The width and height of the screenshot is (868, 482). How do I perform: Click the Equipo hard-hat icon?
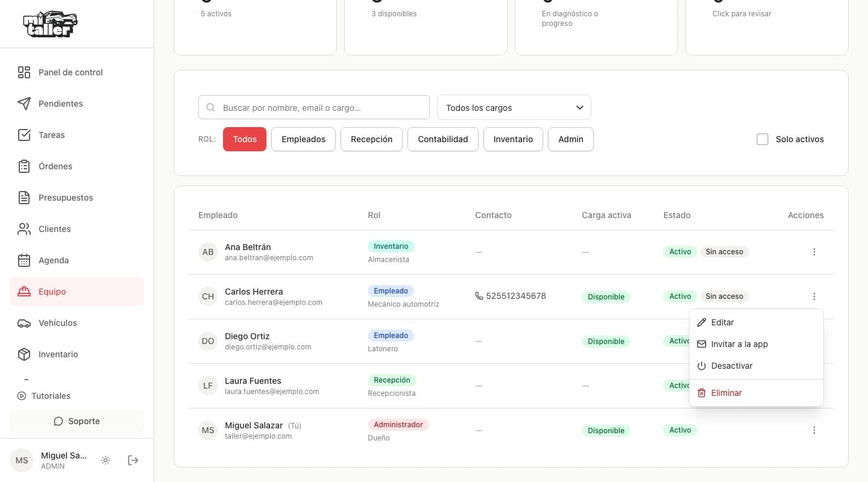[x=24, y=292]
